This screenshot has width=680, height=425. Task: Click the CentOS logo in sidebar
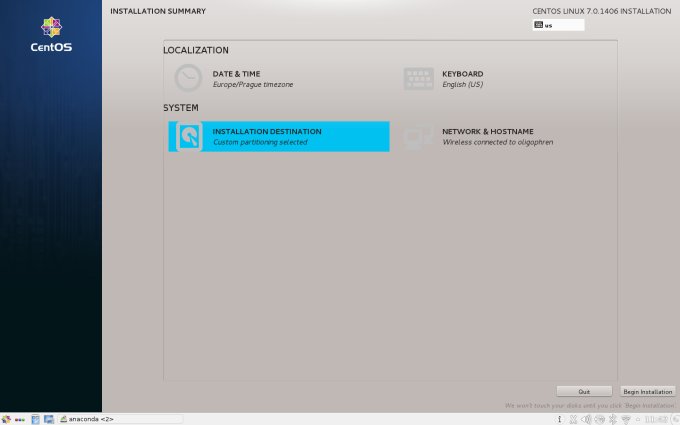51,35
